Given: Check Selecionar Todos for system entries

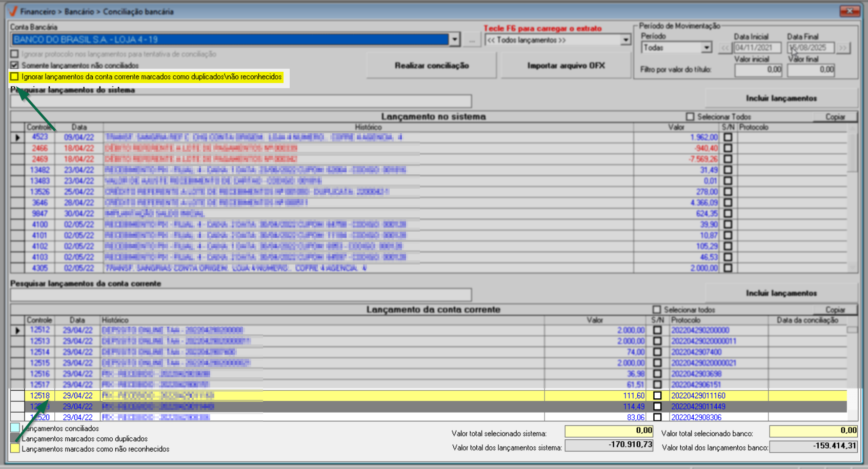Looking at the screenshot, I should pyautogui.click(x=690, y=117).
